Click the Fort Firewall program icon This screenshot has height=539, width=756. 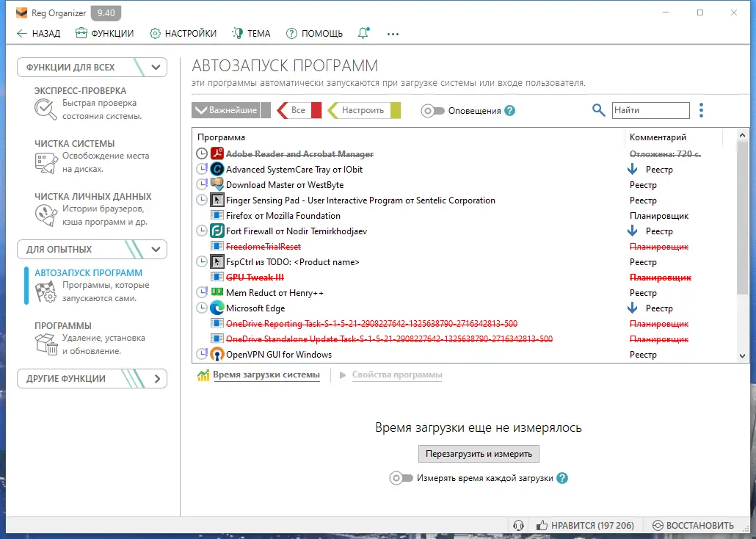217,231
